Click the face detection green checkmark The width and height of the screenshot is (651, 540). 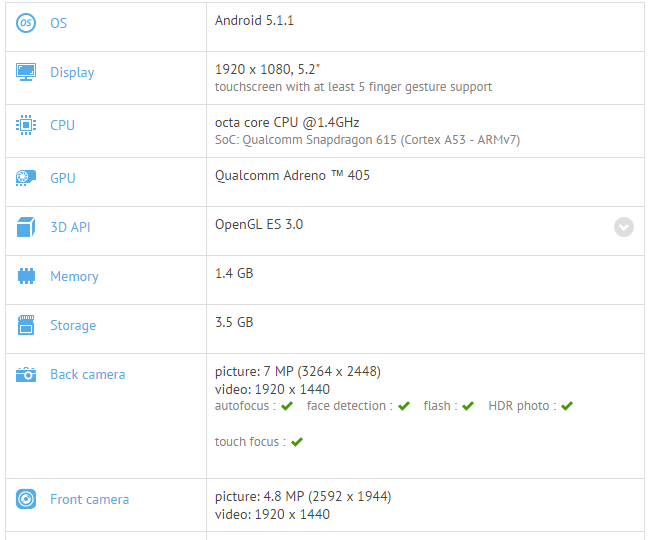tap(404, 406)
